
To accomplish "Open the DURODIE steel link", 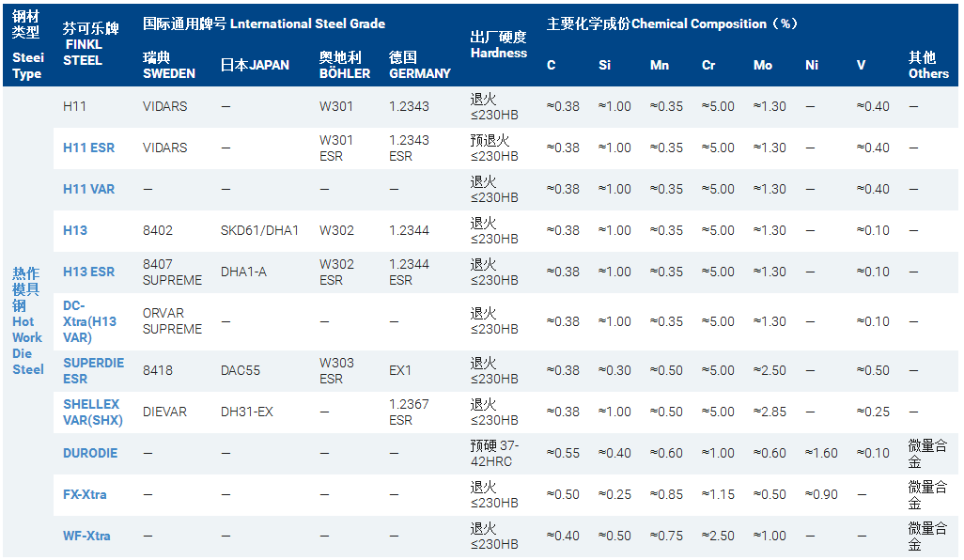I will tap(90, 453).
